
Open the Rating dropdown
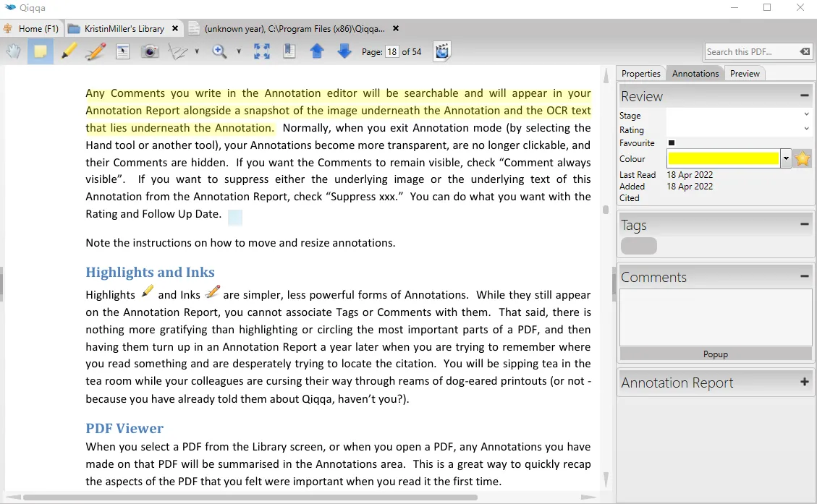[x=738, y=129]
